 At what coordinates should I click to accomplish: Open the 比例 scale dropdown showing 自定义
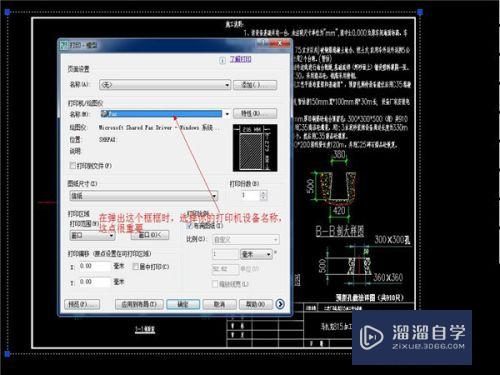(246, 239)
